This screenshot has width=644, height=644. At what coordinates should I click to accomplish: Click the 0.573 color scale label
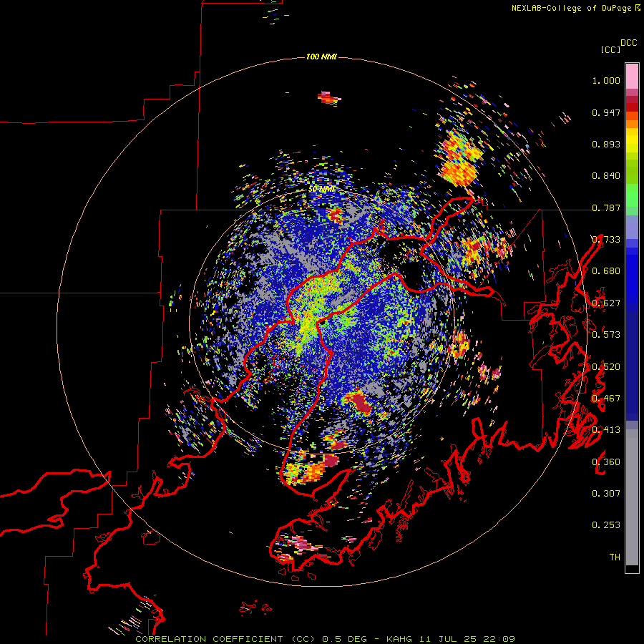[x=606, y=335]
